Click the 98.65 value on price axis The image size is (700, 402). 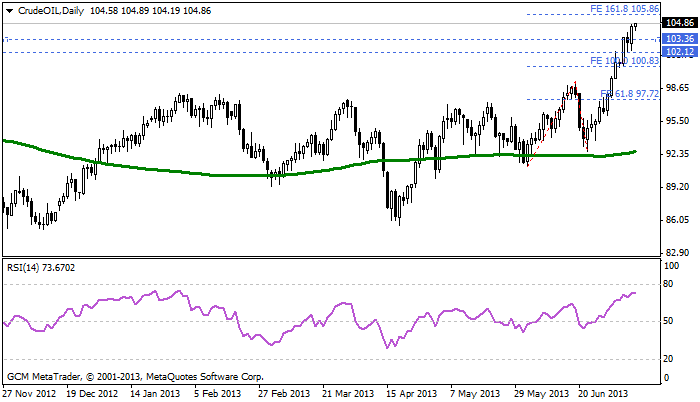point(679,88)
